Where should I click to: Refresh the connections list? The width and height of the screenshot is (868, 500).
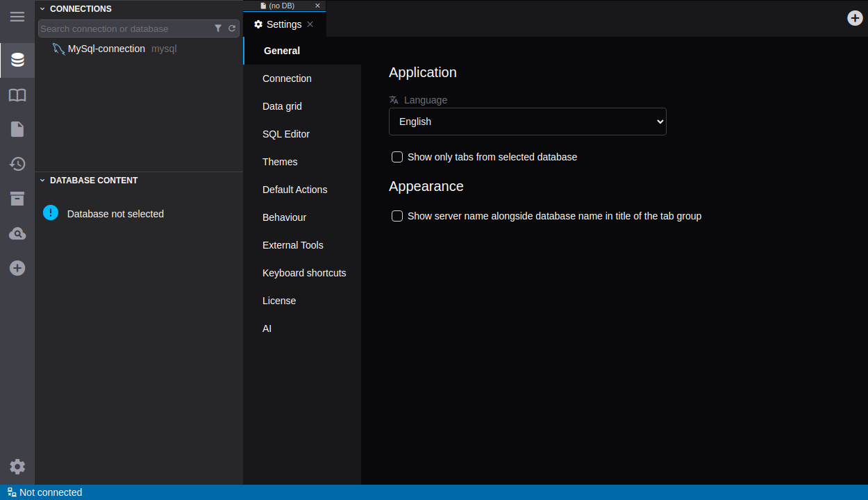[232, 28]
